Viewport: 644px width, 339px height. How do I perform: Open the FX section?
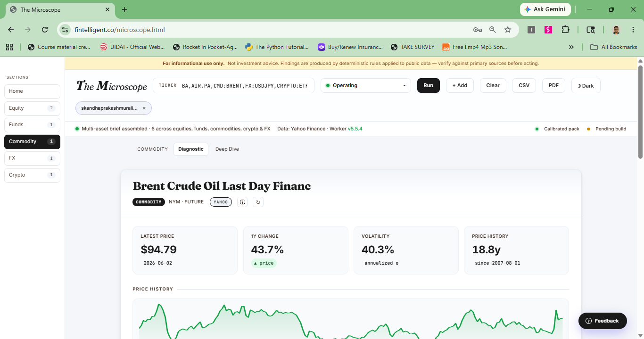click(x=32, y=158)
